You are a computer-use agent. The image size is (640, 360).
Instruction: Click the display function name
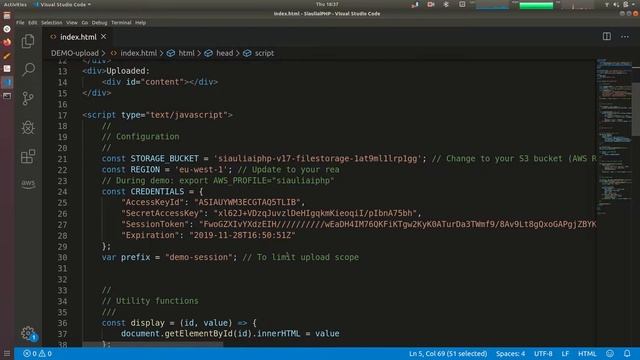[147, 323]
